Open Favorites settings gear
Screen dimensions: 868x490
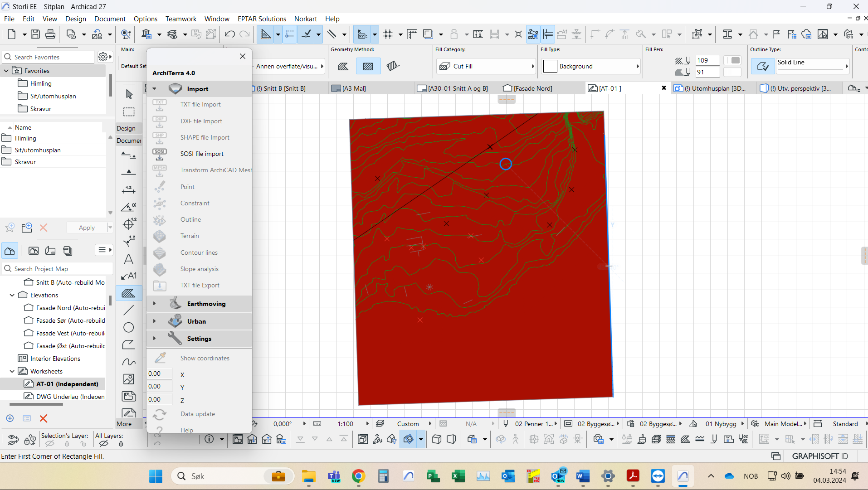tap(103, 57)
